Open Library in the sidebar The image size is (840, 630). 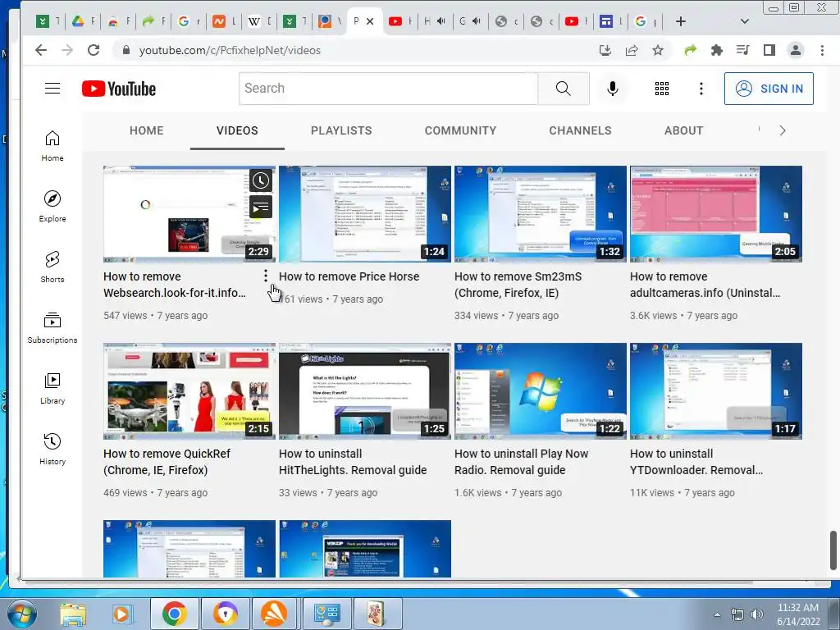(x=52, y=389)
